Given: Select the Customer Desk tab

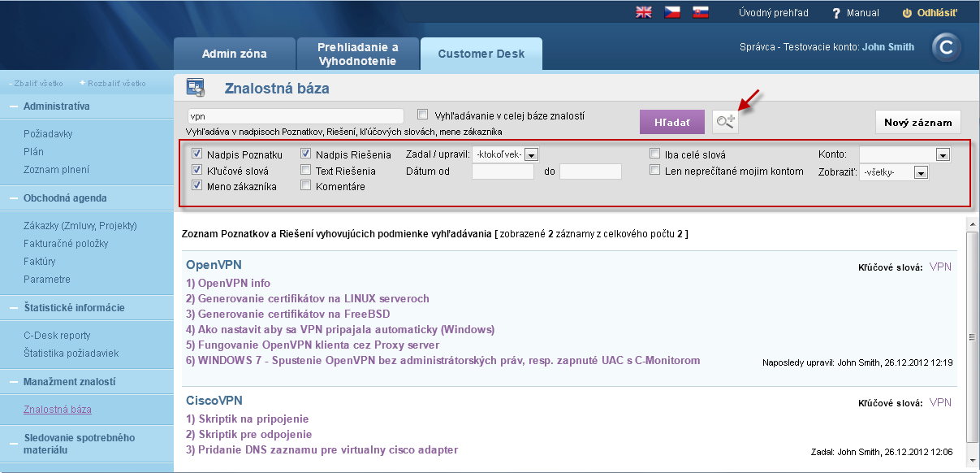Looking at the screenshot, I should [481, 54].
